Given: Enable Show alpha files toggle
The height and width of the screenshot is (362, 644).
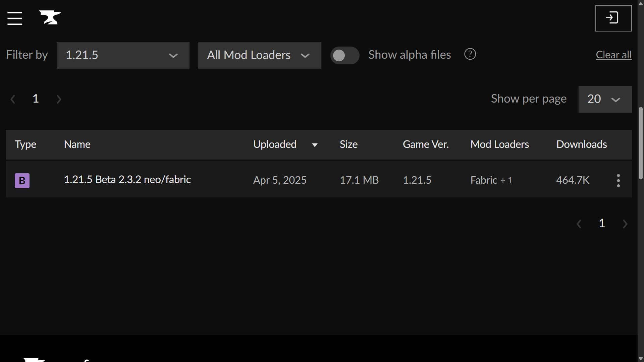Looking at the screenshot, I should pyautogui.click(x=344, y=55).
